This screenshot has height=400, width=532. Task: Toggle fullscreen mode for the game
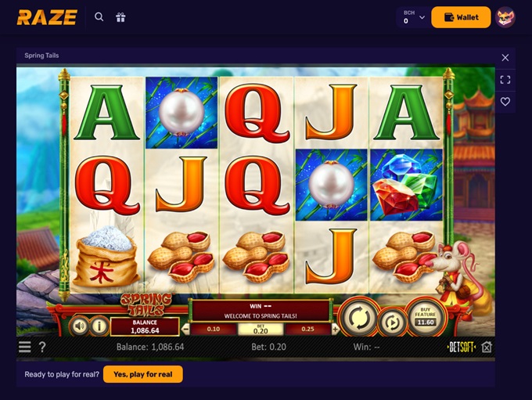pos(505,80)
